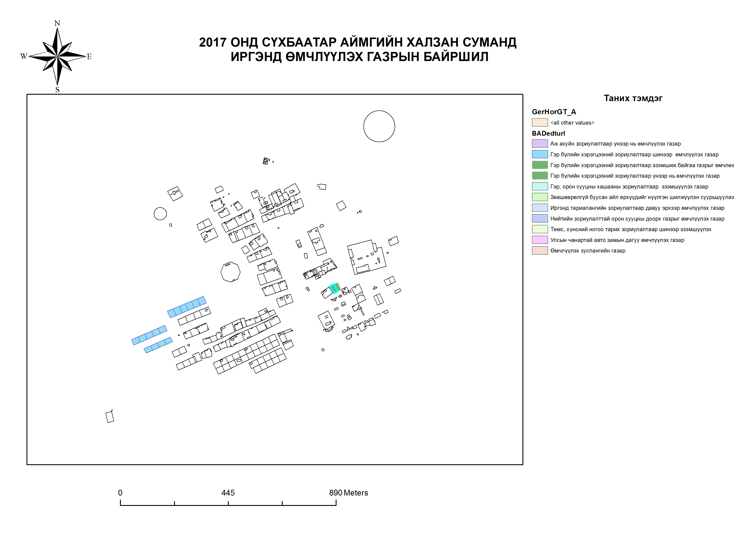This screenshot has width=756, height=535.
Task: Click the isolated parcel in the map's southwest
Action: coord(110,416)
